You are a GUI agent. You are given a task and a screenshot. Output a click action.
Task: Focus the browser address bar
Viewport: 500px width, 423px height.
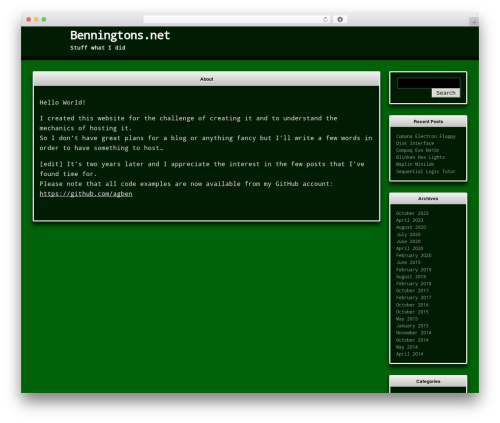pyautogui.click(x=237, y=19)
